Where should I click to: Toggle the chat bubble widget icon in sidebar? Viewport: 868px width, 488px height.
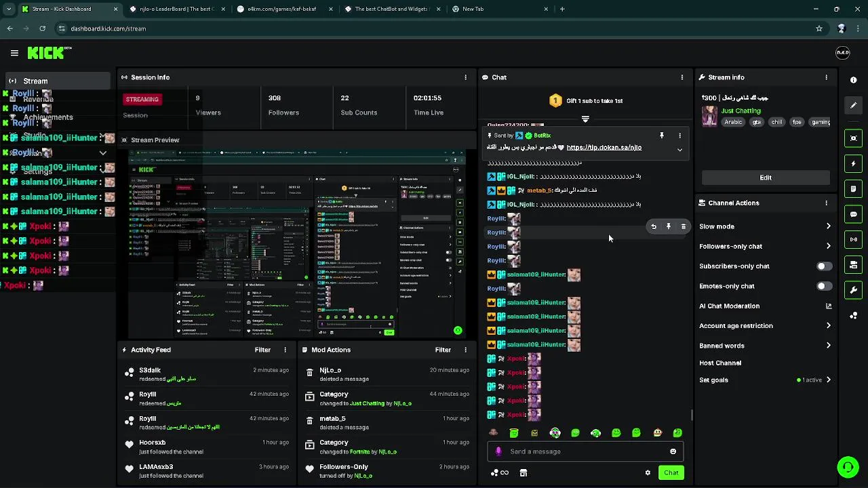click(853, 214)
